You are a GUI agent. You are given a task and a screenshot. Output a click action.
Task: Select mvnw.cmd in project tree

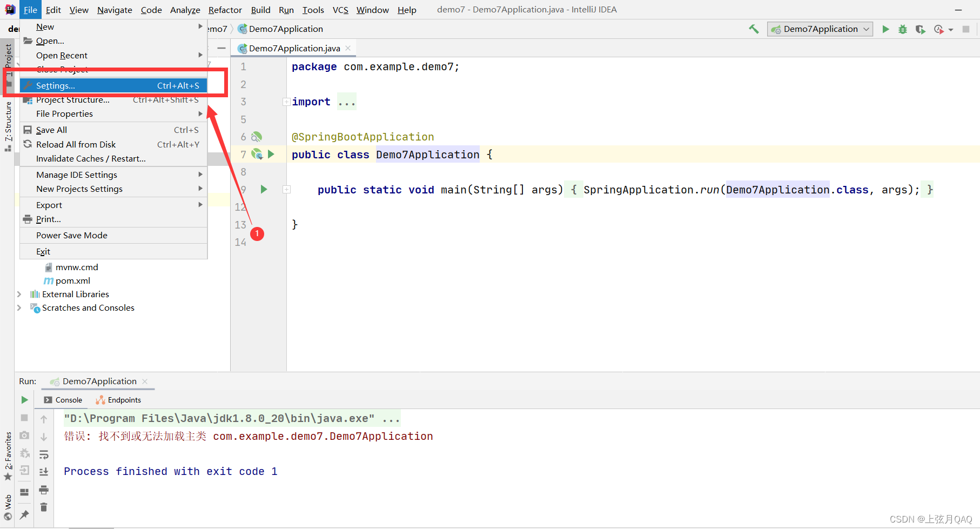71,267
